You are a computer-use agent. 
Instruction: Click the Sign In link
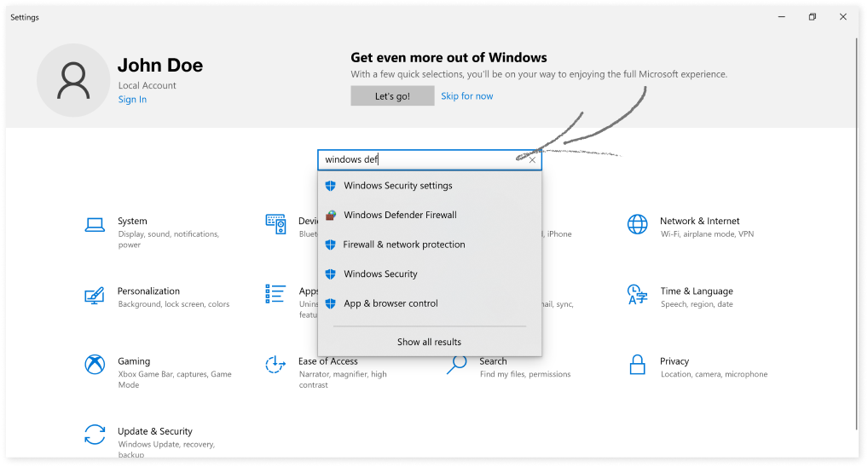click(x=132, y=100)
